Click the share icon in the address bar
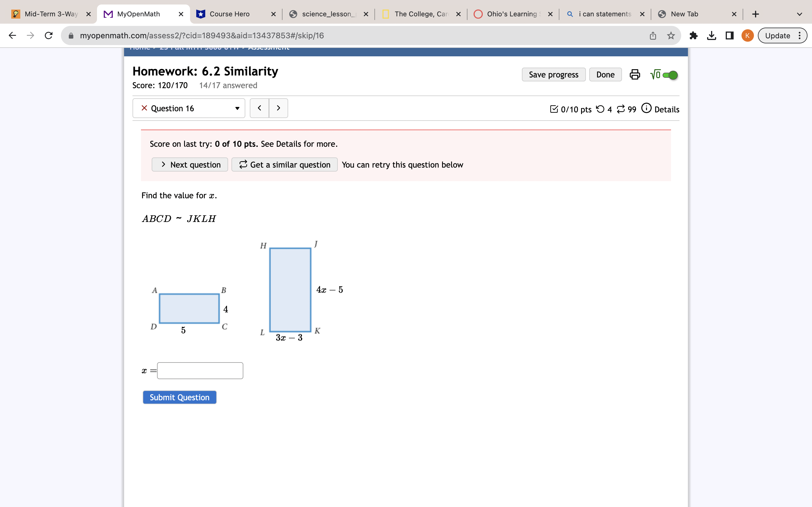812x507 pixels. [652, 35]
